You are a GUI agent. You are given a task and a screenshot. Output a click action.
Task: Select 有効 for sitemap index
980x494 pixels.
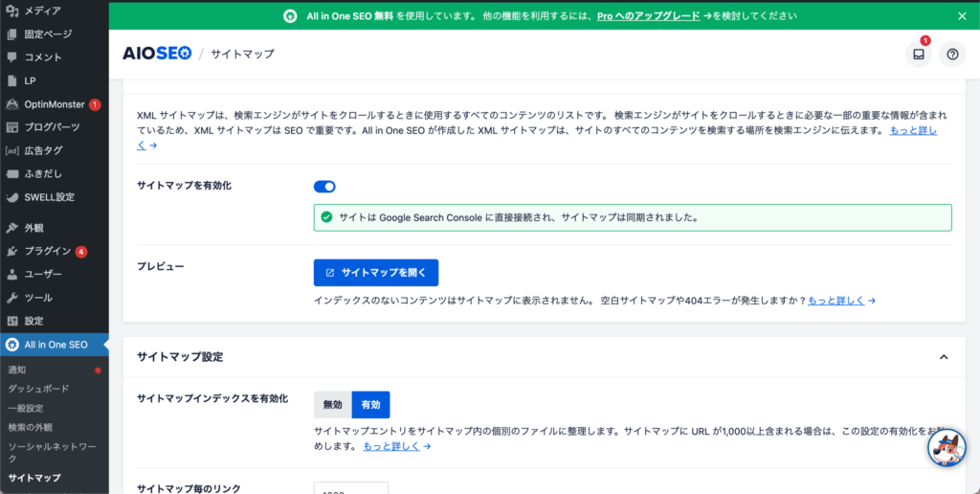click(370, 405)
